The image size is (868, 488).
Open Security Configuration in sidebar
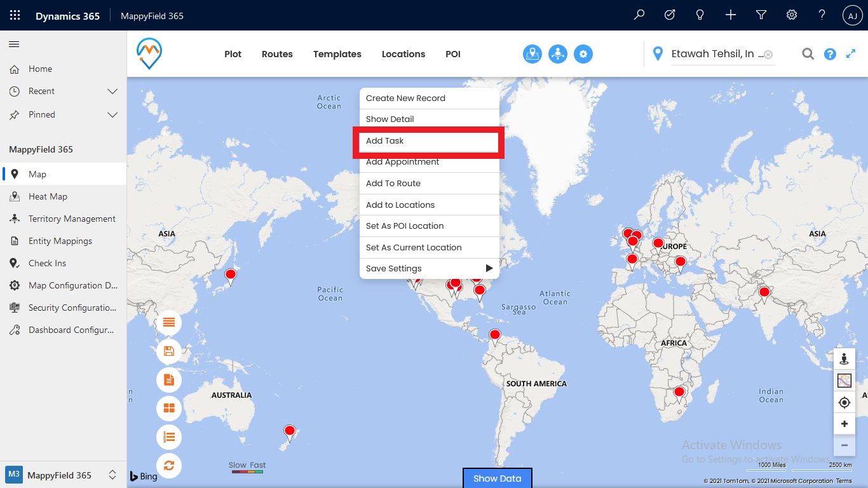[x=63, y=308]
